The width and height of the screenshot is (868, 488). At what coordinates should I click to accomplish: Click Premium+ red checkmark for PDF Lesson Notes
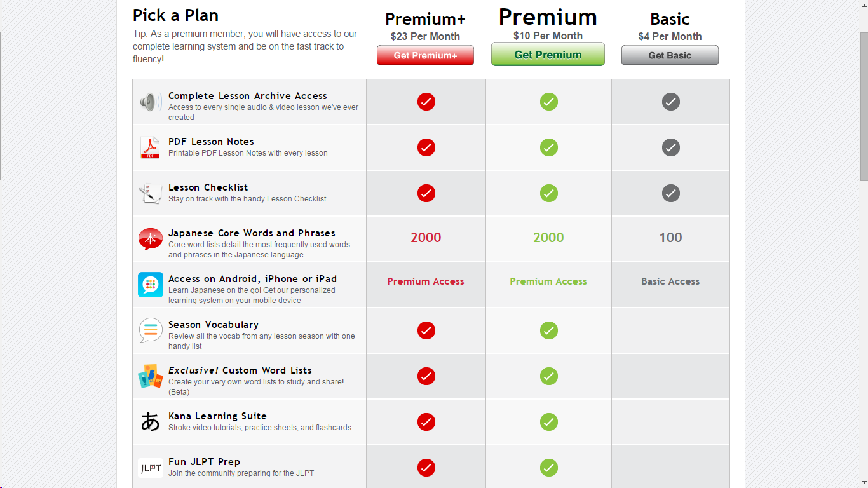426,147
